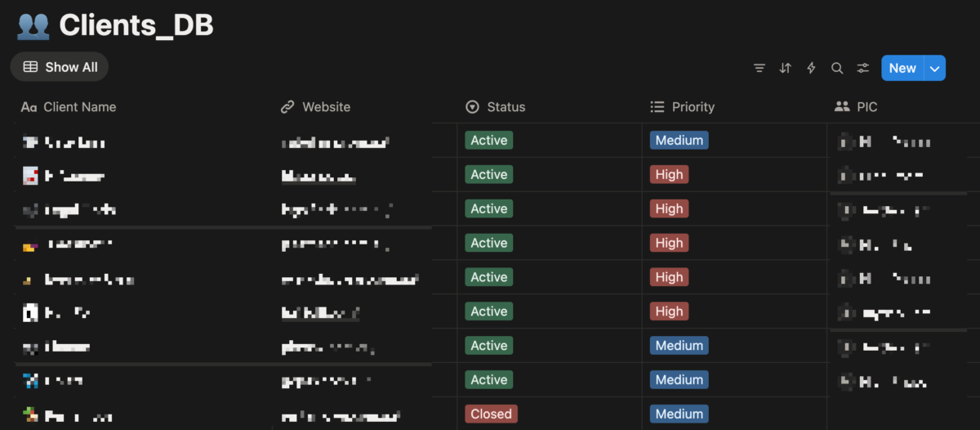Click the Clients_DB people emoji icon
The height and width of the screenshot is (430, 980).
point(33,26)
